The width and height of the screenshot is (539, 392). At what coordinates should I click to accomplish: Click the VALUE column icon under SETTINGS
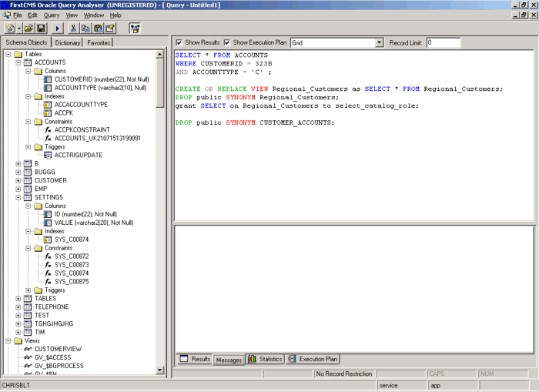click(x=48, y=223)
